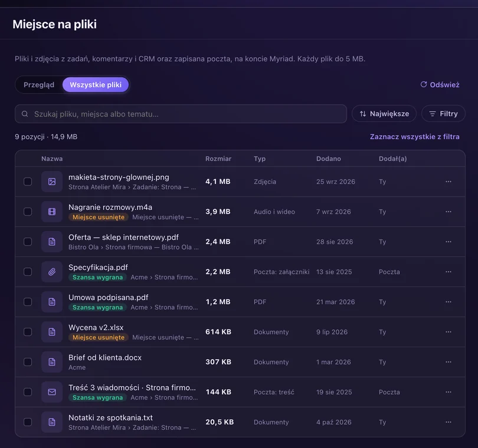
Task: Click the document icon for Brief od klienta.docx
Action: (x=52, y=362)
